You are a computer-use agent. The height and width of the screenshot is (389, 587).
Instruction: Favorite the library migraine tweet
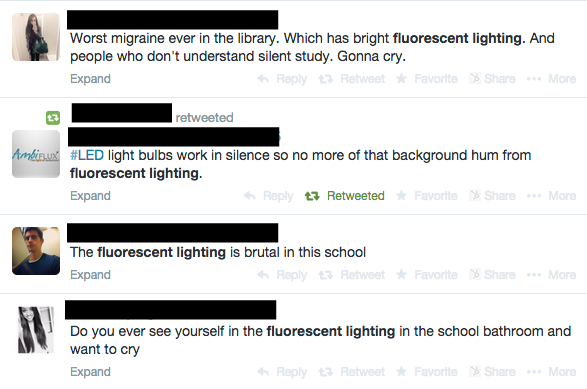click(427, 79)
